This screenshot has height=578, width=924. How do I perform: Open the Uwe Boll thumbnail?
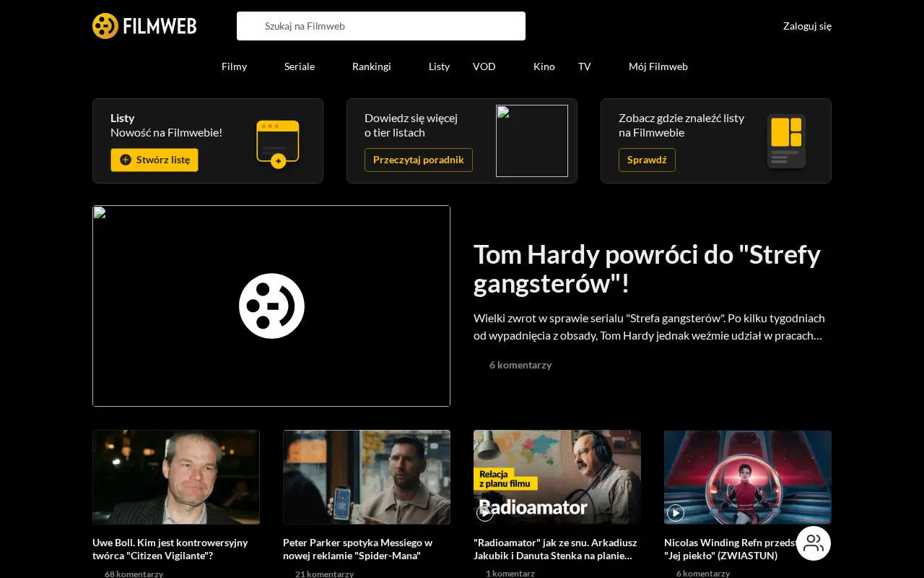(x=176, y=477)
